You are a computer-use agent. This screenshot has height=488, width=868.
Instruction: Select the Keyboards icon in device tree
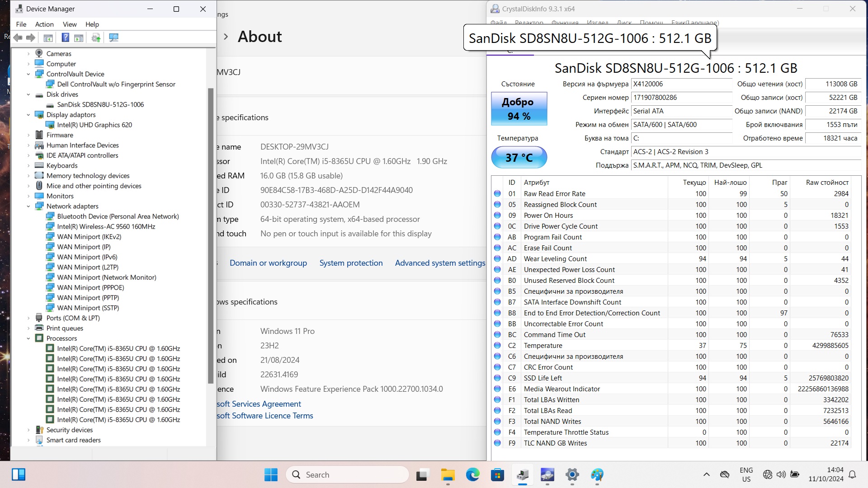point(39,165)
